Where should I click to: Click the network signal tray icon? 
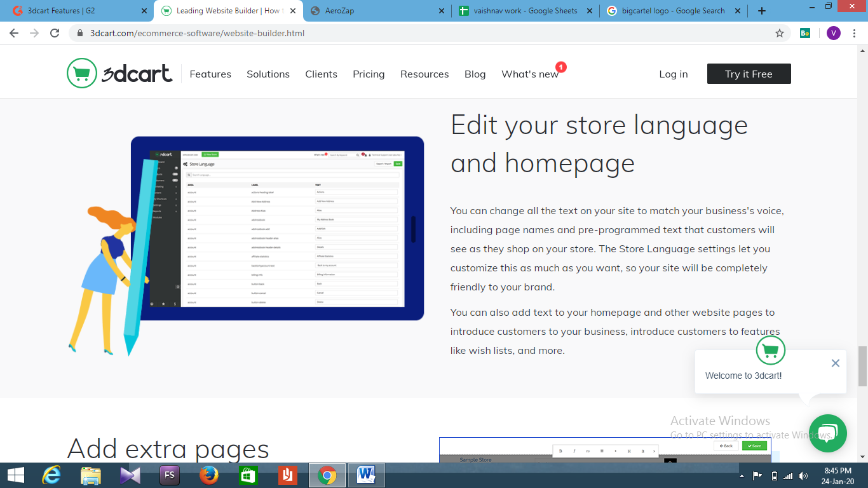(788, 476)
